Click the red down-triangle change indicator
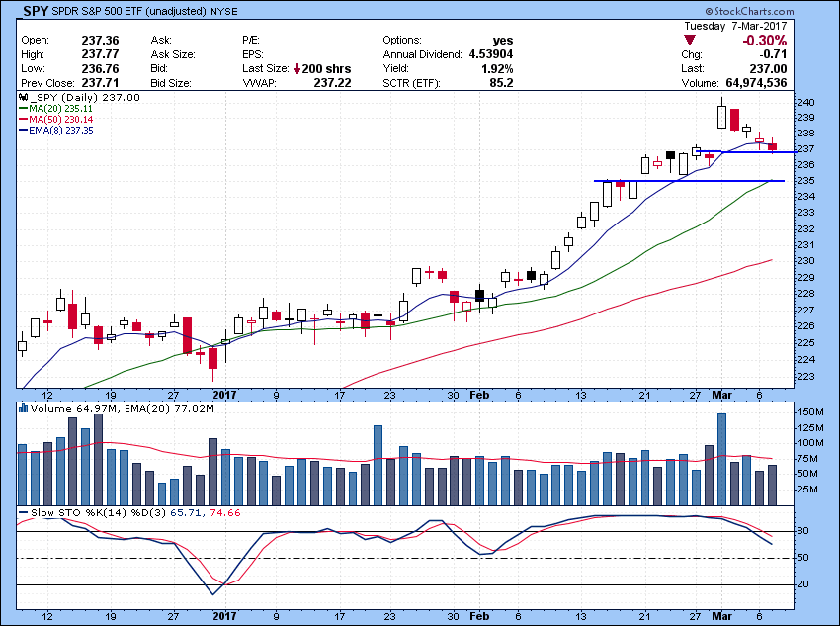 point(690,41)
